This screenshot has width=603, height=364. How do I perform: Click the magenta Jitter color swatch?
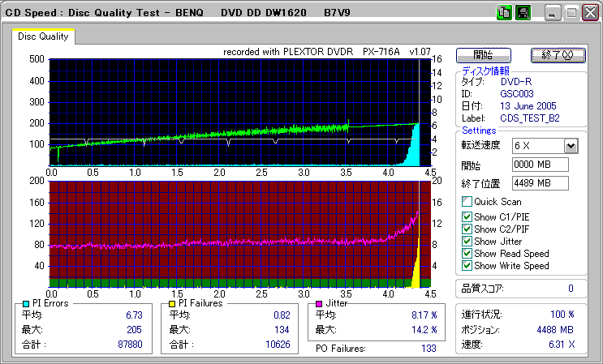click(319, 304)
